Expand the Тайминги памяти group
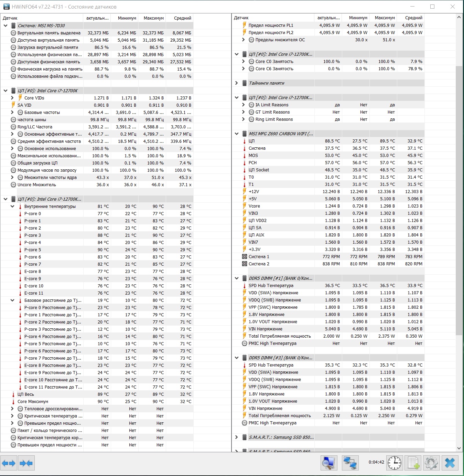This screenshot has width=464, height=476. 237,83
